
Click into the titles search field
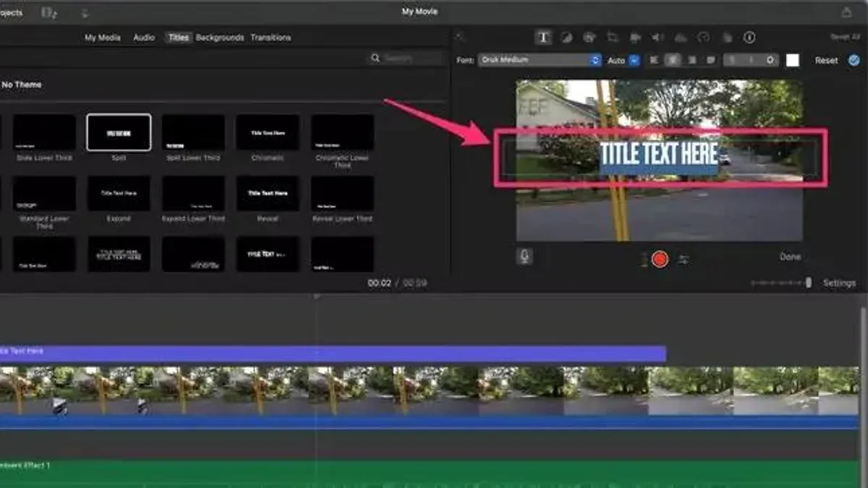tap(405, 58)
